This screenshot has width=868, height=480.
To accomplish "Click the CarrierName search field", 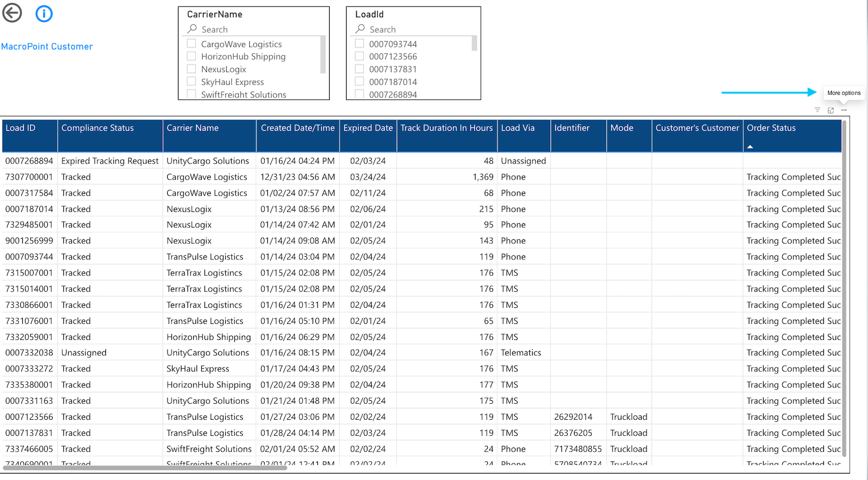I will [255, 29].
